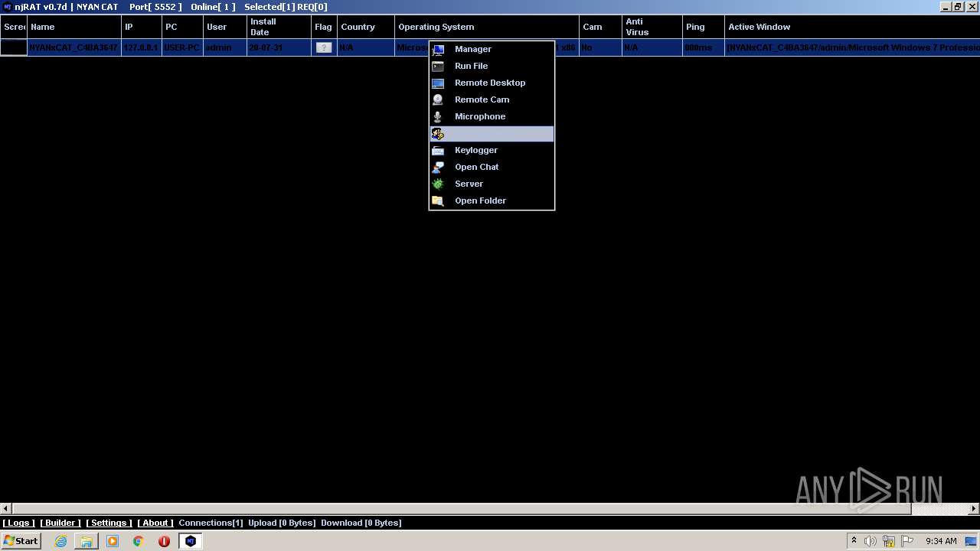Click the USER-PC cell

pyautogui.click(x=182, y=47)
